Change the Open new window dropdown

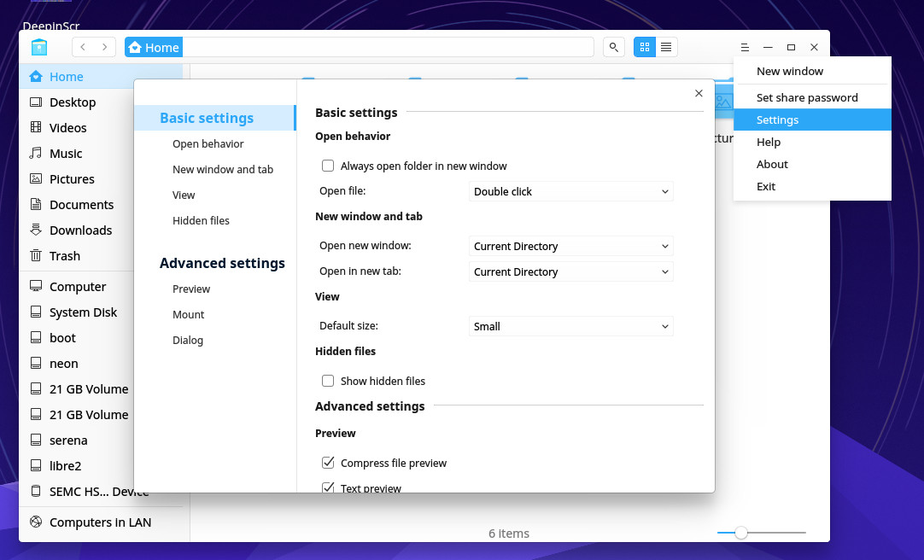pyautogui.click(x=570, y=246)
